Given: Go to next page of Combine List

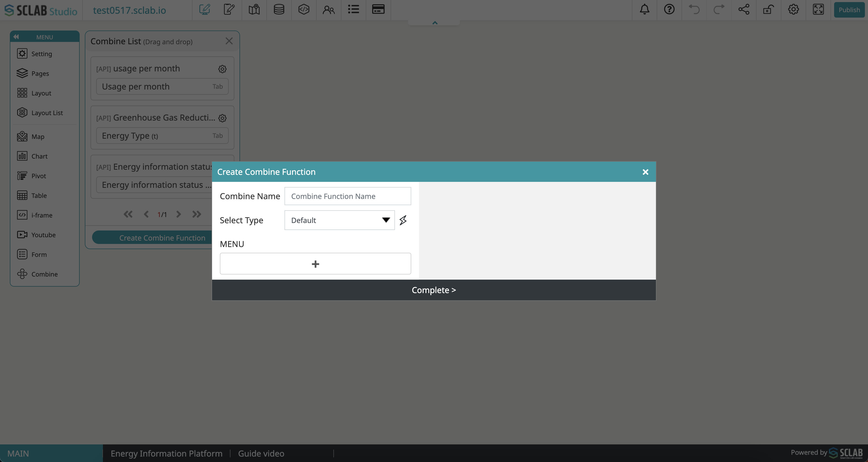Looking at the screenshot, I should coord(178,214).
